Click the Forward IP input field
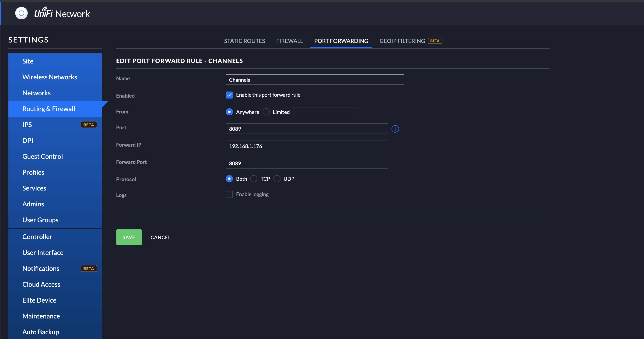The width and height of the screenshot is (644, 339). 307,146
